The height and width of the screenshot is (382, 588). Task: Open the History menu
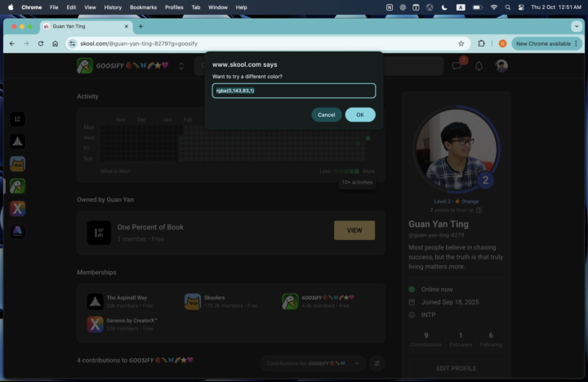113,7
